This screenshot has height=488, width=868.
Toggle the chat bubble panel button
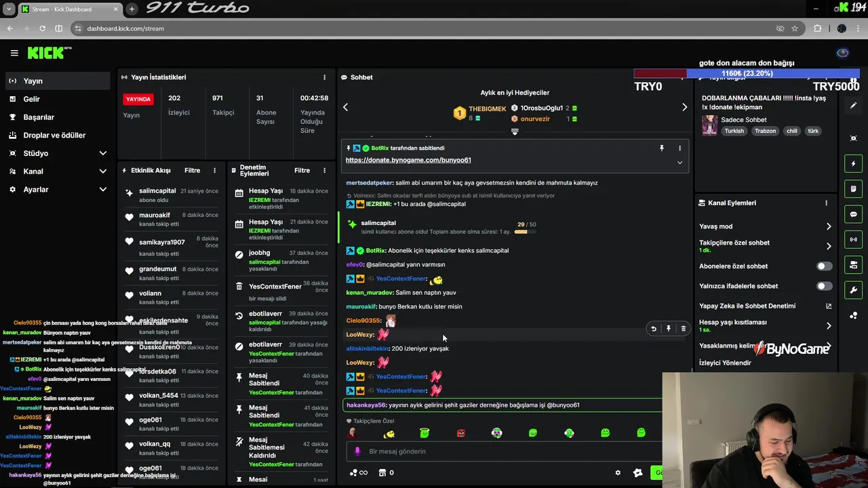(x=853, y=214)
